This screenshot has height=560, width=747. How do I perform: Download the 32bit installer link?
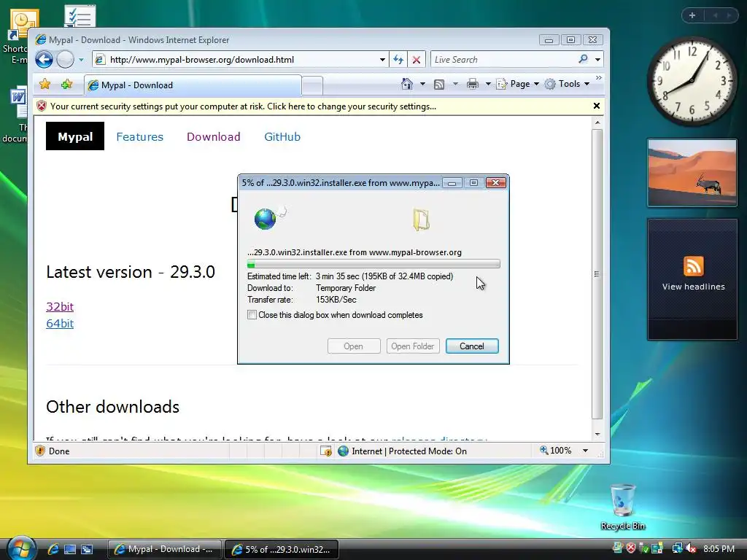tap(60, 307)
